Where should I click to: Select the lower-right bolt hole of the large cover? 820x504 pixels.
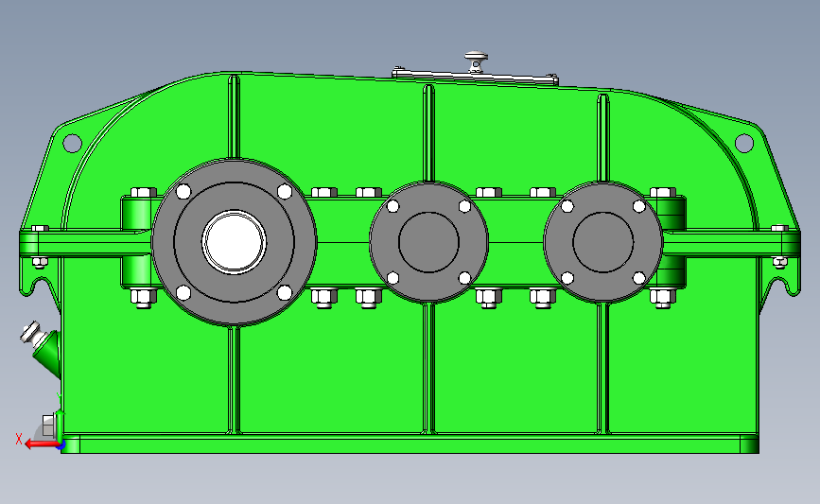(x=285, y=293)
